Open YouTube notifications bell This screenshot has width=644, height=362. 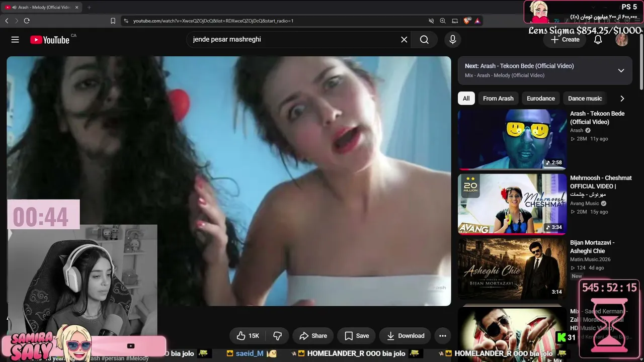[598, 40]
